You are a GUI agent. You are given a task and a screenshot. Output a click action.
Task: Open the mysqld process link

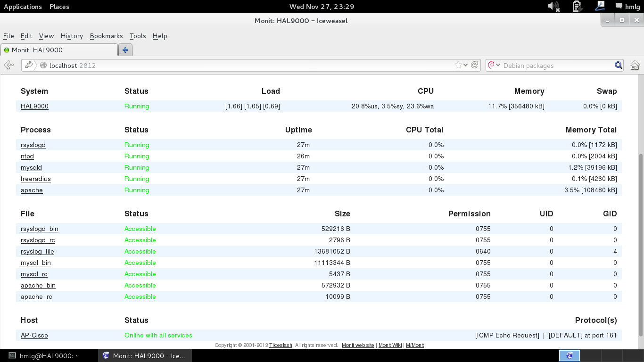(x=31, y=167)
